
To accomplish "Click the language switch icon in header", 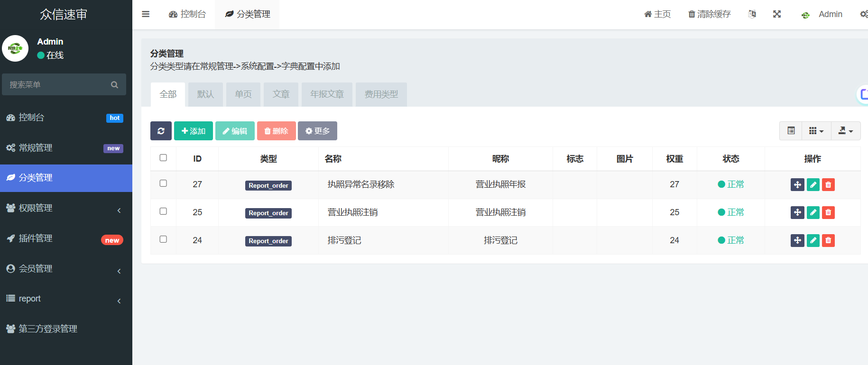I will [x=752, y=14].
